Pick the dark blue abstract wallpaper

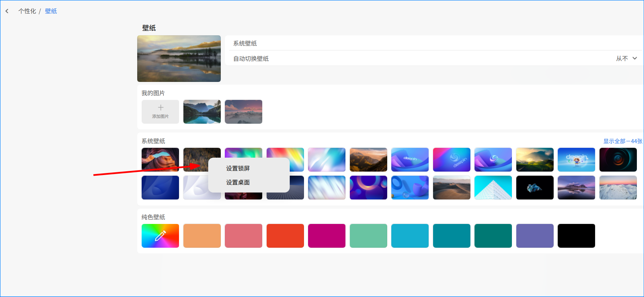160,188
